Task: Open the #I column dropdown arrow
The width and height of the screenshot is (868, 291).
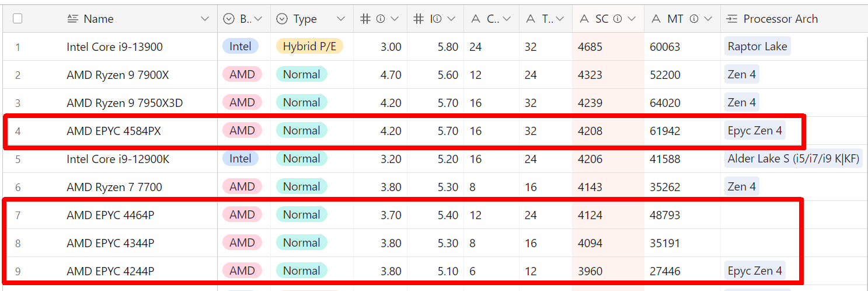Action: [x=451, y=19]
